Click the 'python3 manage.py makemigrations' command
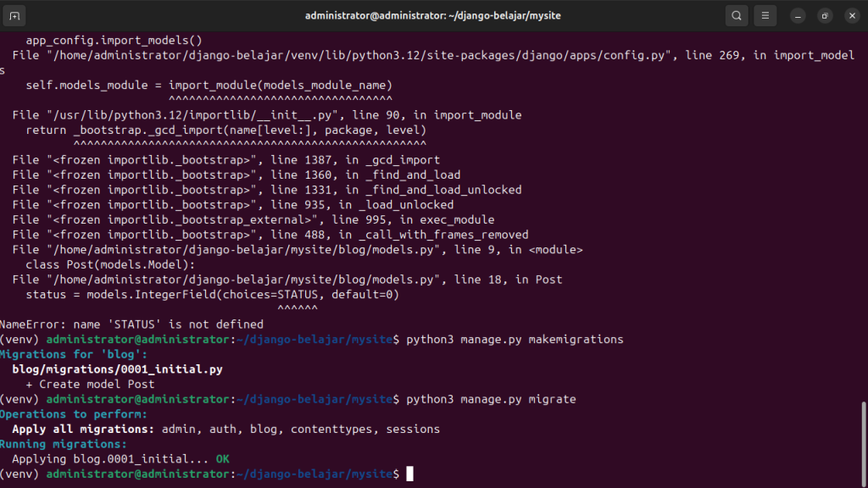The width and height of the screenshot is (868, 488). [x=515, y=340]
